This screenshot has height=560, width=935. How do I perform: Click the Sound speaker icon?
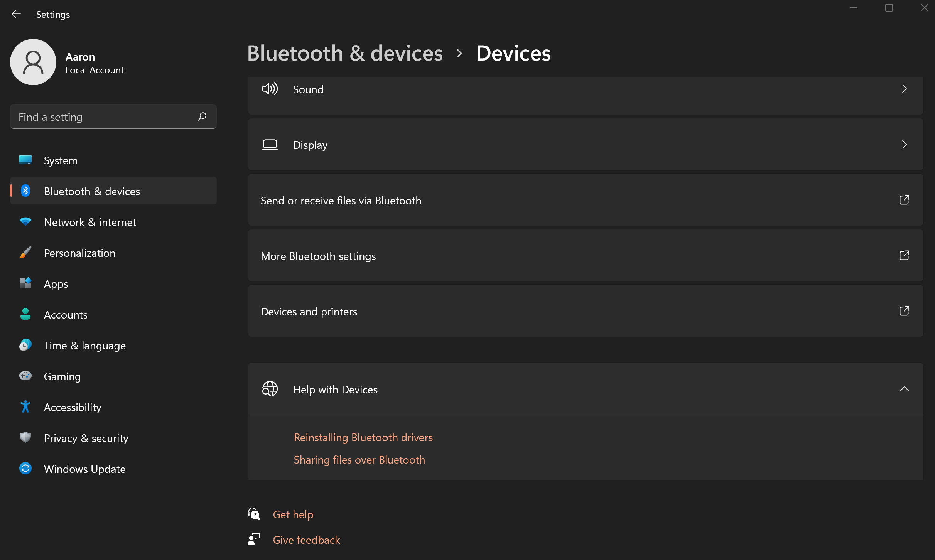pyautogui.click(x=270, y=89)
